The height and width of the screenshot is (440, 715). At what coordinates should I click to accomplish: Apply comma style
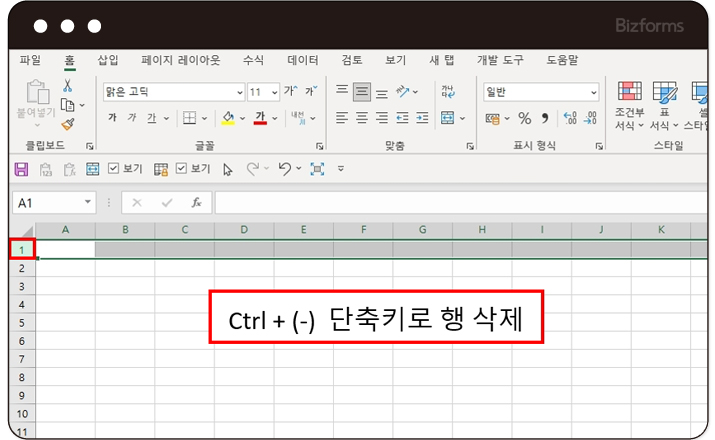tap(545, 119)
